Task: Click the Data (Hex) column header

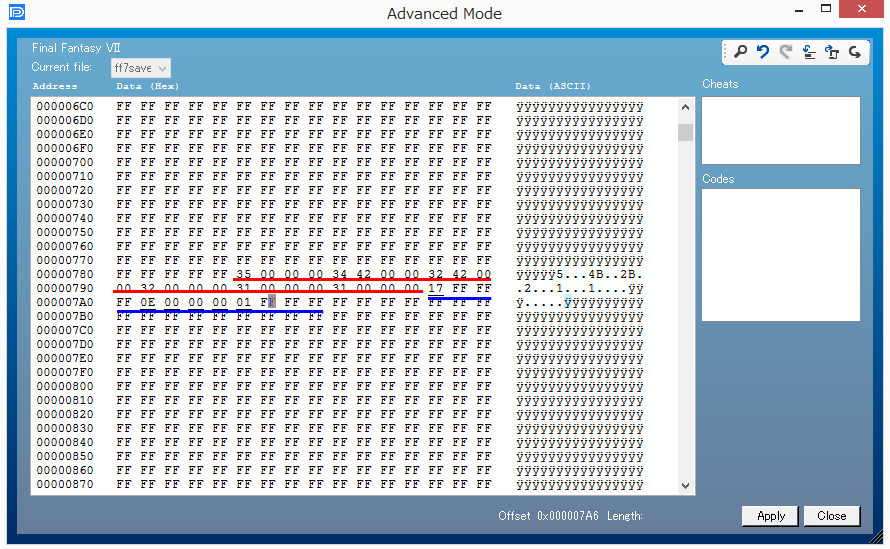Action: pyautogui.click(x=148, y=86)
